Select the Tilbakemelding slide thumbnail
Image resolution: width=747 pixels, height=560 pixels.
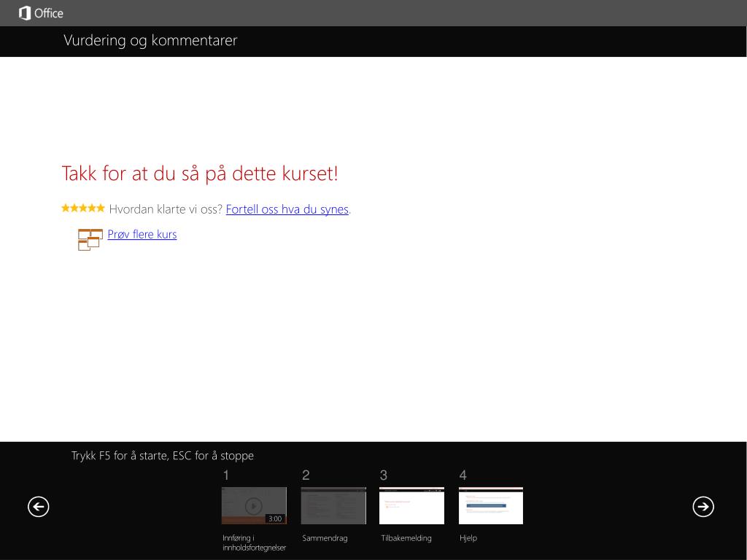coord(411,506)
